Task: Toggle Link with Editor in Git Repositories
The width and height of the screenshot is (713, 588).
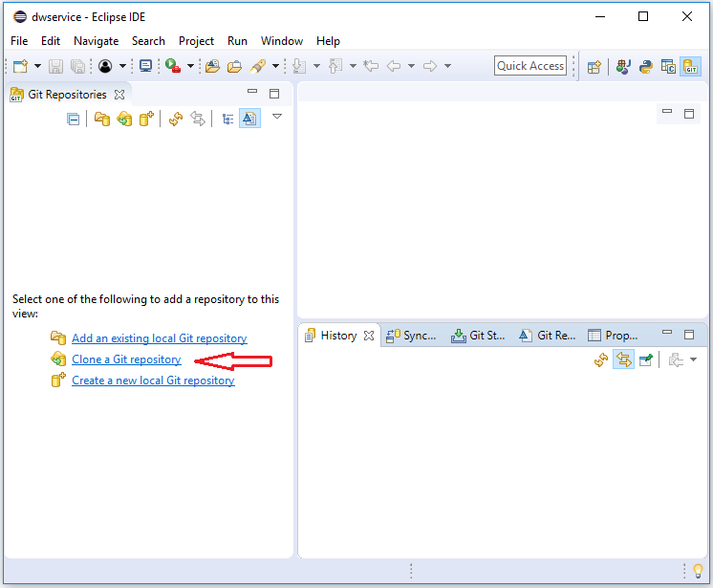Action: pyautogui.click(x=198, y=119)
